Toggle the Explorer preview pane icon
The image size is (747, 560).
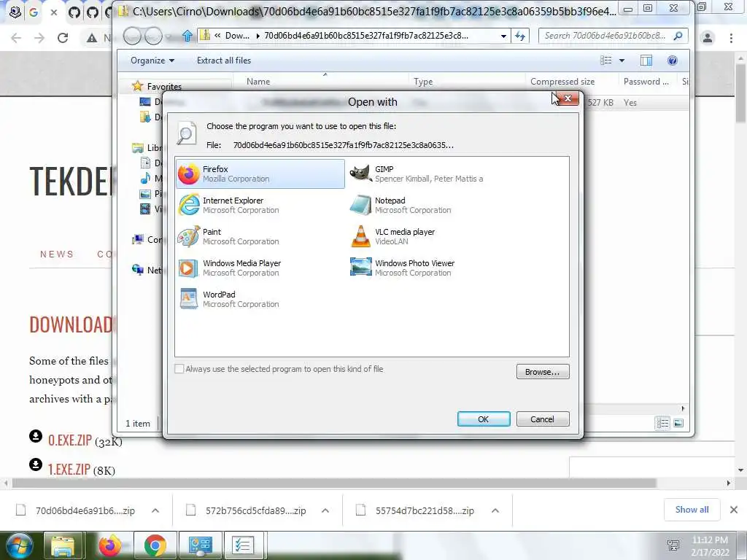tap(646, 61)
